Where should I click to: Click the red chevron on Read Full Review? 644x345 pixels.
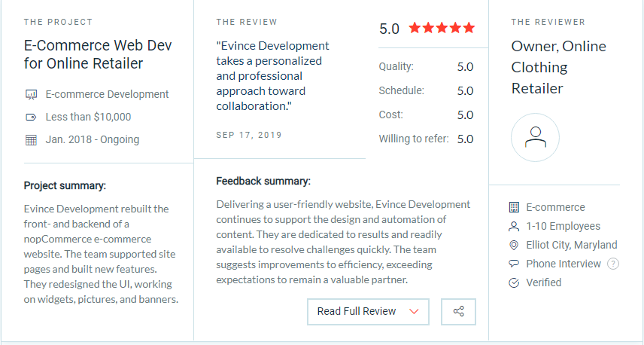pos(414,312)
